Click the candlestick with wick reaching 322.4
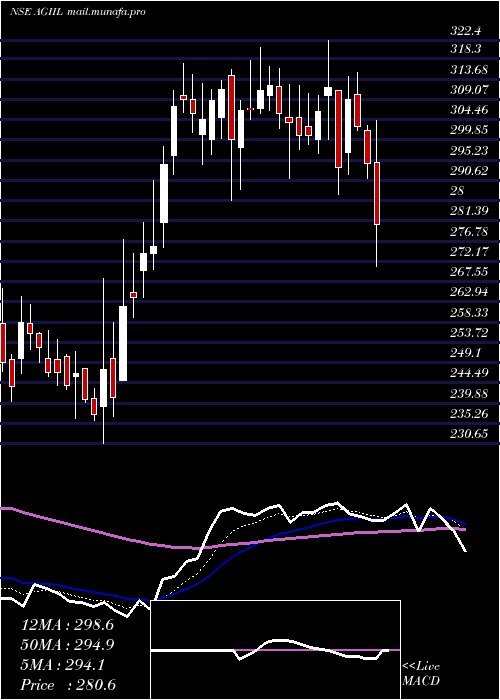The height and width of the screenshot is (700, 500). [328, 91]
